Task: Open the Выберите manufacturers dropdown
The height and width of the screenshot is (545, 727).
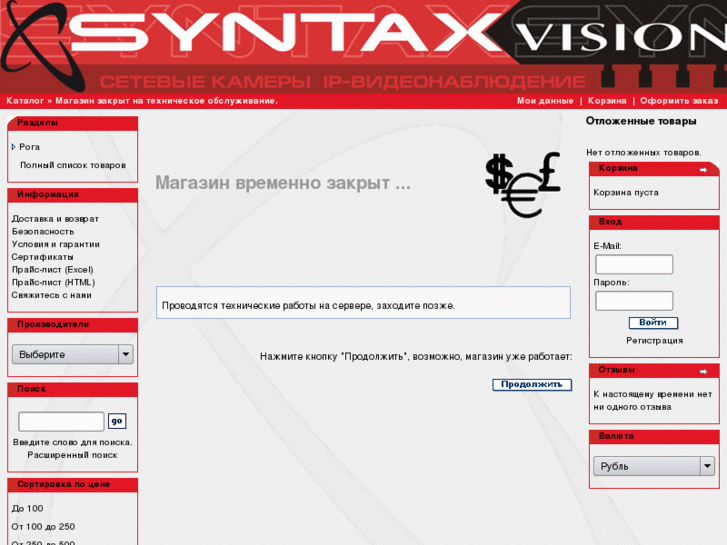Action: (x=73, y=354)
